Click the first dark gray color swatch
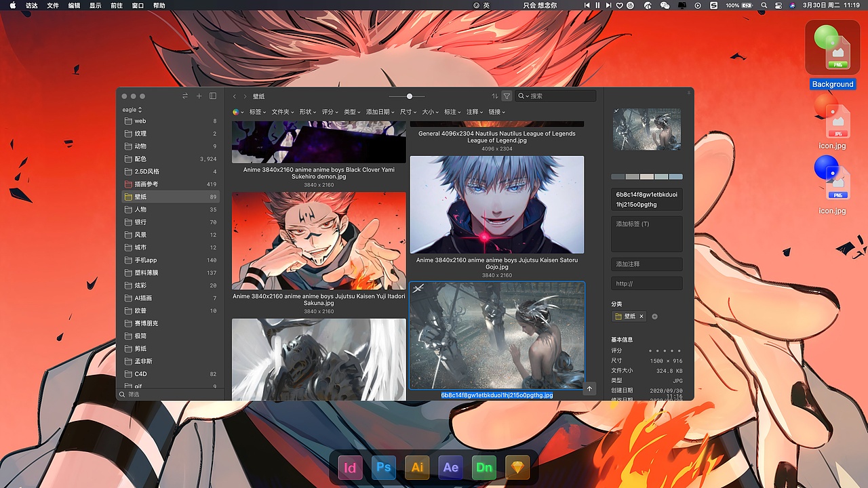This screenshot has width=868, height=488. [x=618, y=177]
